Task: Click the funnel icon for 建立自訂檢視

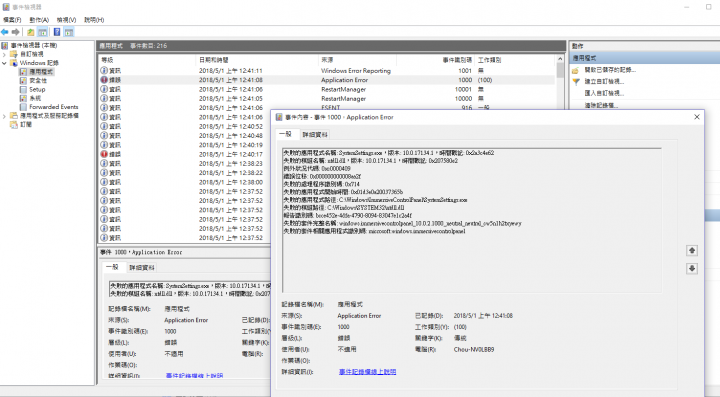Action: [x=576, y=82]
